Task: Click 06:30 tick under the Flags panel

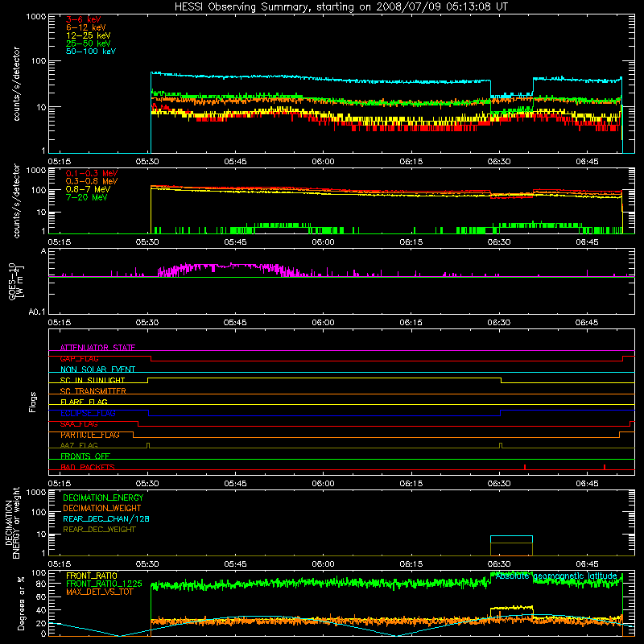Action: click(499, 484)
